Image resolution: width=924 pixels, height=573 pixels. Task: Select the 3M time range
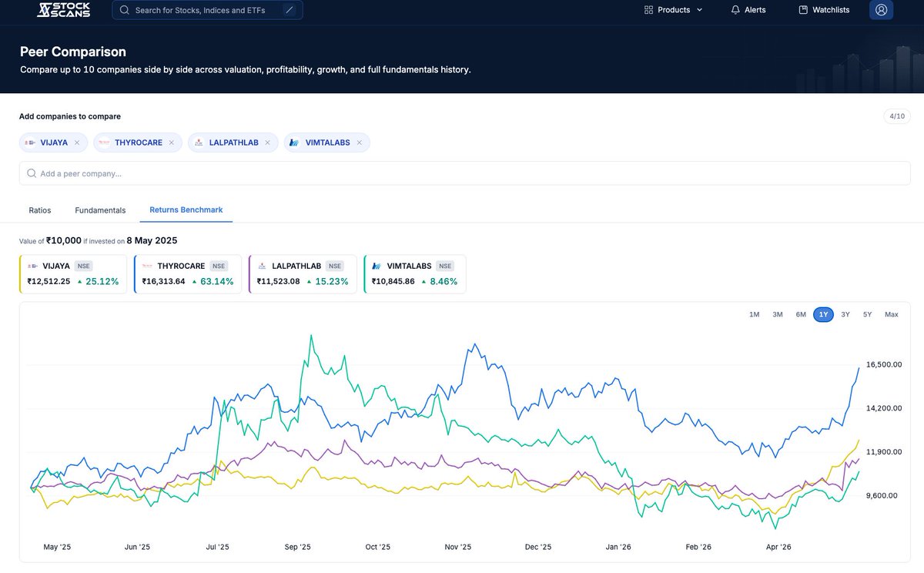coord(778,314)
